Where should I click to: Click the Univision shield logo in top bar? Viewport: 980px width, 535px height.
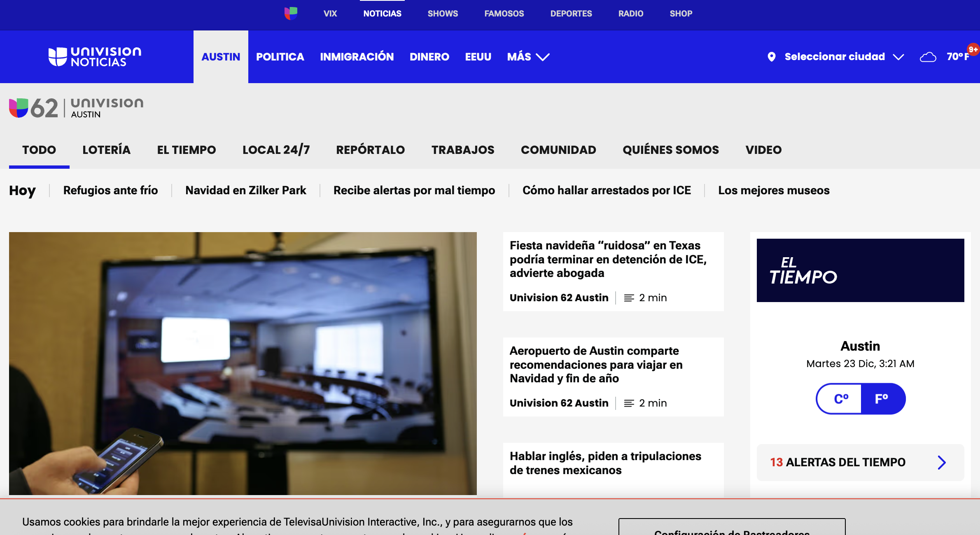(291, 13)
